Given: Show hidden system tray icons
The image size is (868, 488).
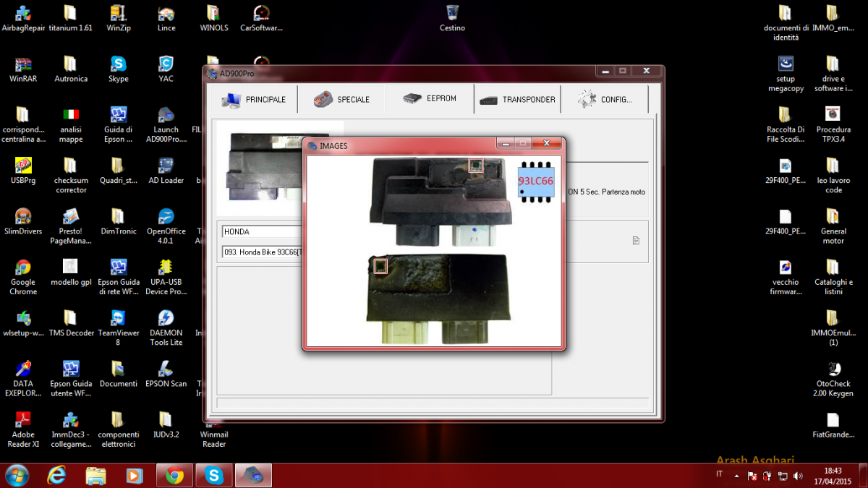Looking at the screenshot, I should [x=736, y=476].
